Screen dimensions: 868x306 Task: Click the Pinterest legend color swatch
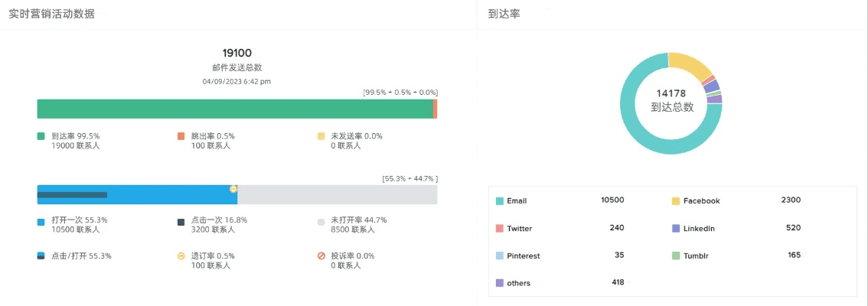point(500,256)
